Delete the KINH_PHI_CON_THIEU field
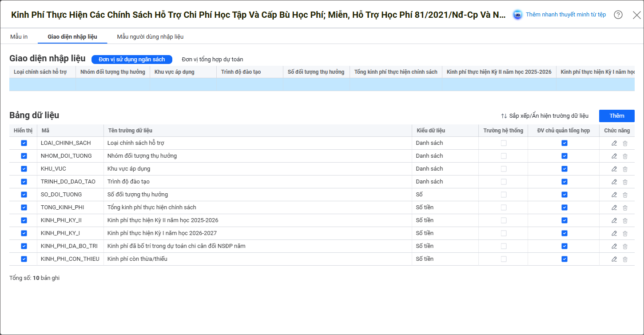The width and height of the screenshot is (644, 335). [625, 259]
